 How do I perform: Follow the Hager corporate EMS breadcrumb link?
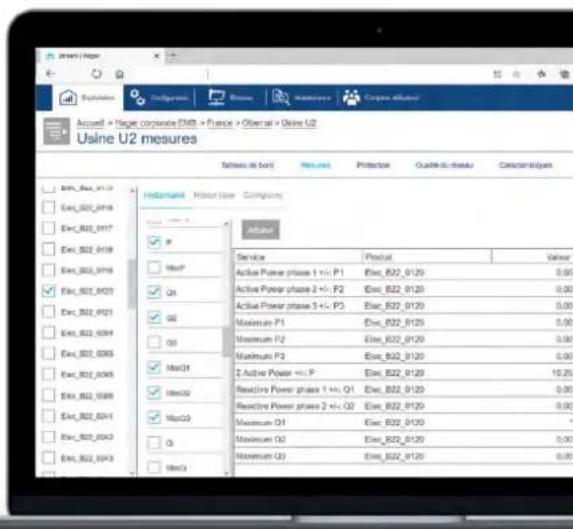(156, 123)
